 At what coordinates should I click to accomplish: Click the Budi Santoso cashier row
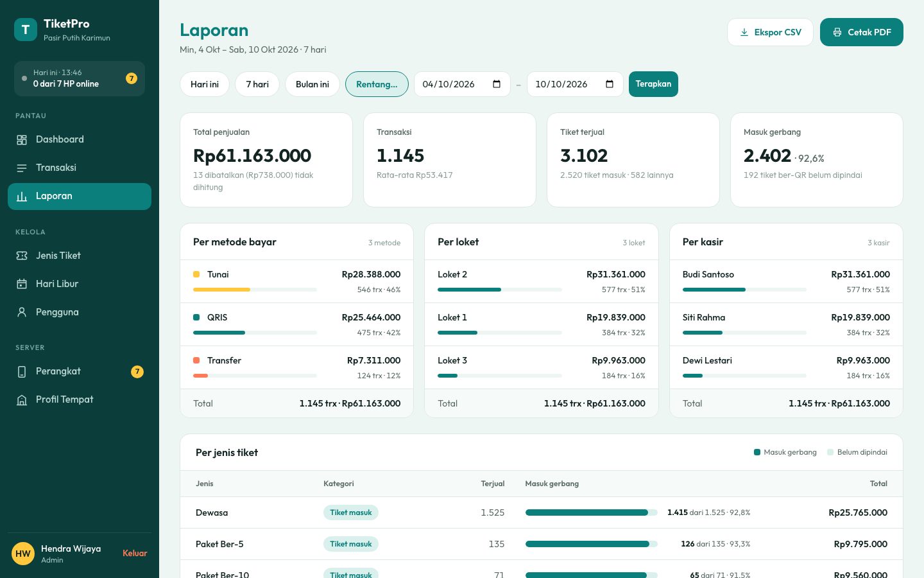[x=786, y=281]
